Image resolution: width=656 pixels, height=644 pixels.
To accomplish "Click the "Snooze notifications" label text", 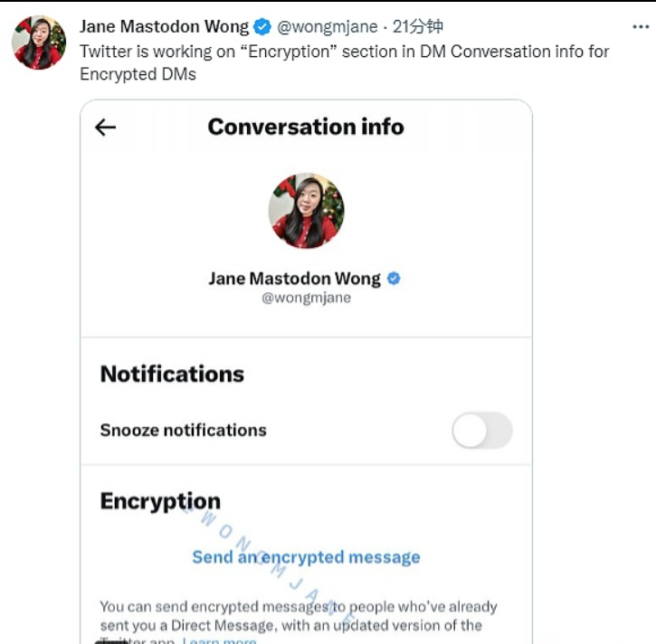I will 183,431.
